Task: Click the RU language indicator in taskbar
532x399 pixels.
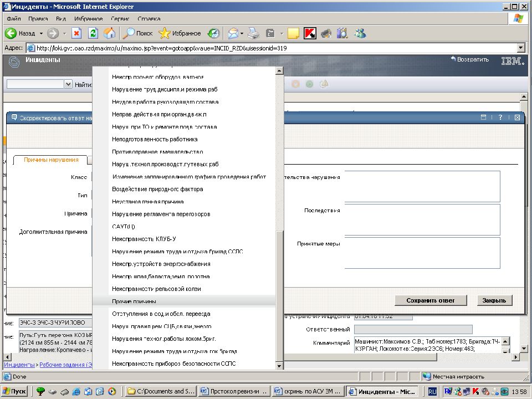Action: tap(432, 392)
